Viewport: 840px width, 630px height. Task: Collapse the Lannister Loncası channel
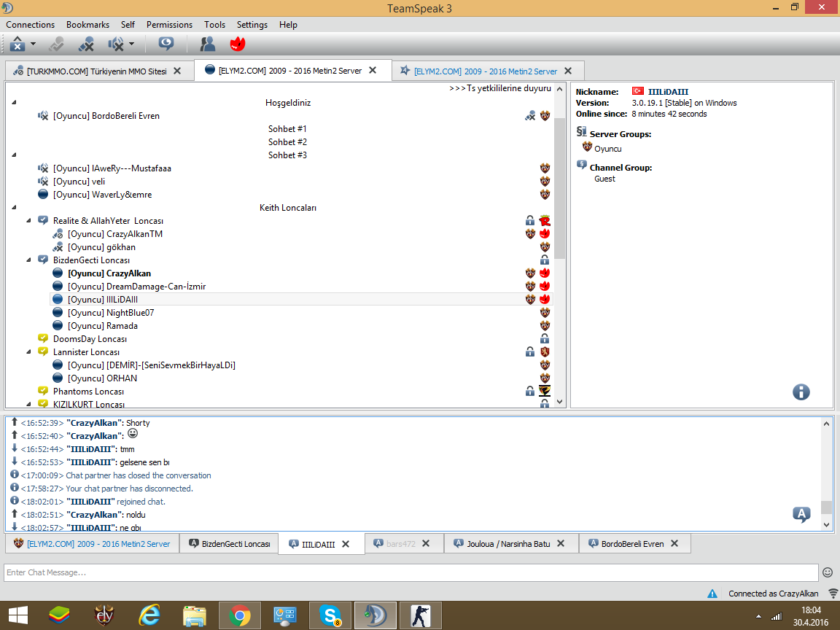29,352
